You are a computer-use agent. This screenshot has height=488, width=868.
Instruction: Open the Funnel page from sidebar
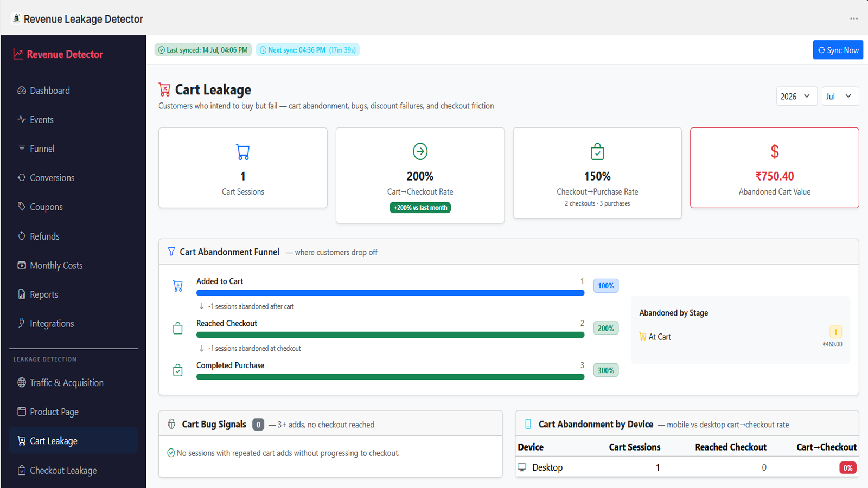(x=73, y=149)
